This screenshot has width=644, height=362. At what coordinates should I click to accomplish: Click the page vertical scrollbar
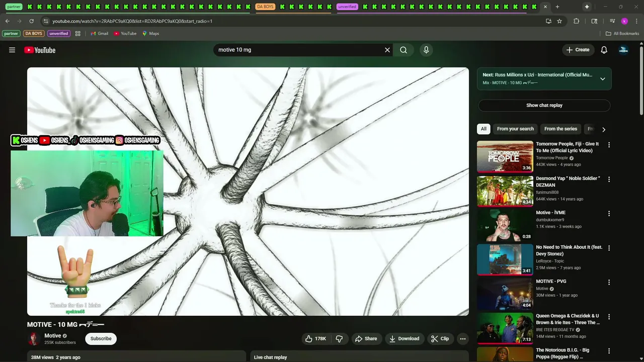[641, 80]
